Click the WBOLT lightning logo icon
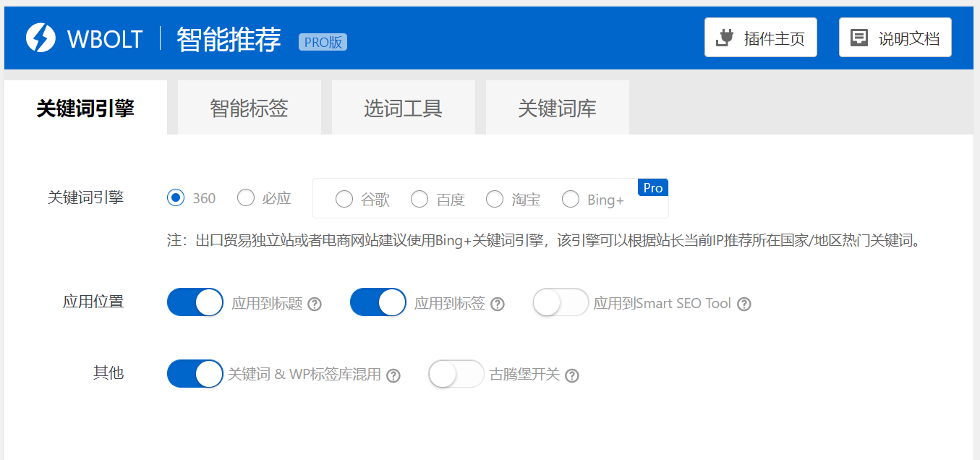This screenshot has height=460, width=980. coord(41,38)
